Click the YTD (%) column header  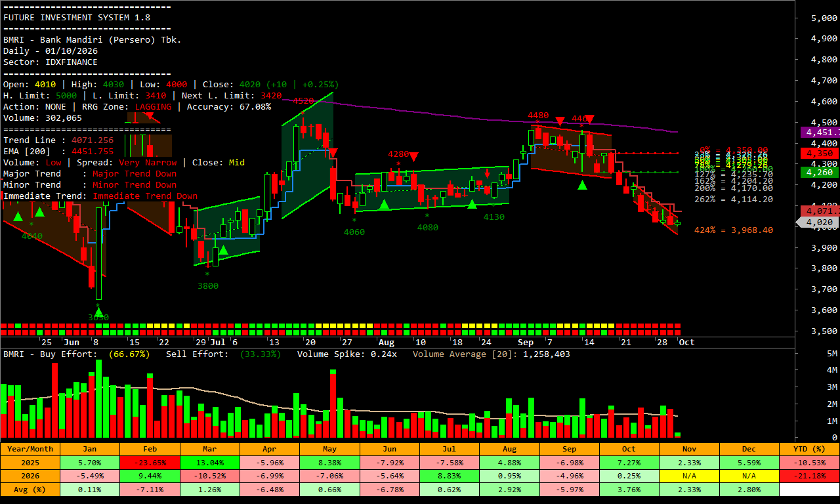click(809, 449)
